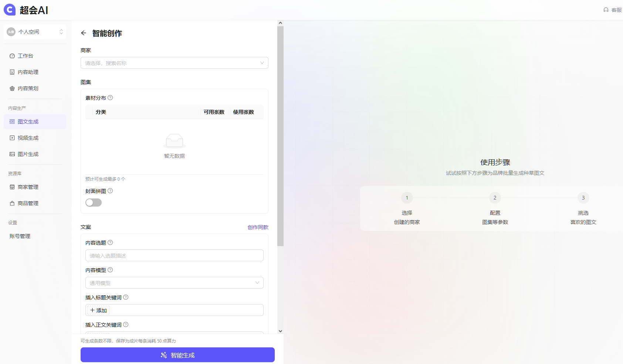Expand the 商家 selection dropdown
This screenshot has height=364, width=623.
click(x=174, y=63)
